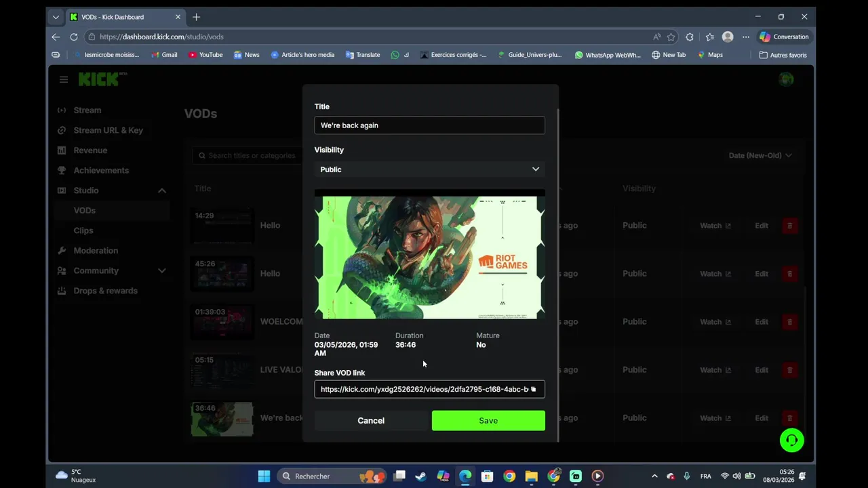The height and width of the screenshot is (488, 868).
Task: Open Google Chrome from the taskbar
Action: (x=509, y=476)
